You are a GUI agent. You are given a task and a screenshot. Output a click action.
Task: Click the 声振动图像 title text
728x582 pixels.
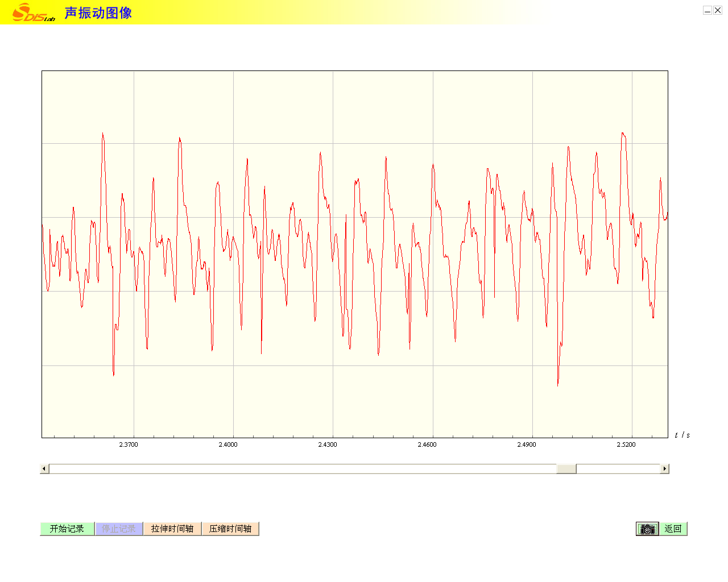coord(98,13)
